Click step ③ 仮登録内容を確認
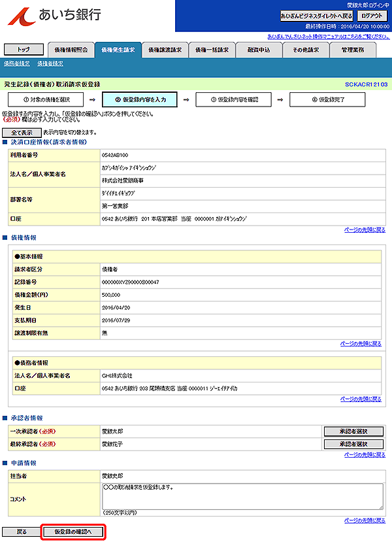The width and height of the screenshot is (392, 542). pyautogui.click(x=233, y=99)
